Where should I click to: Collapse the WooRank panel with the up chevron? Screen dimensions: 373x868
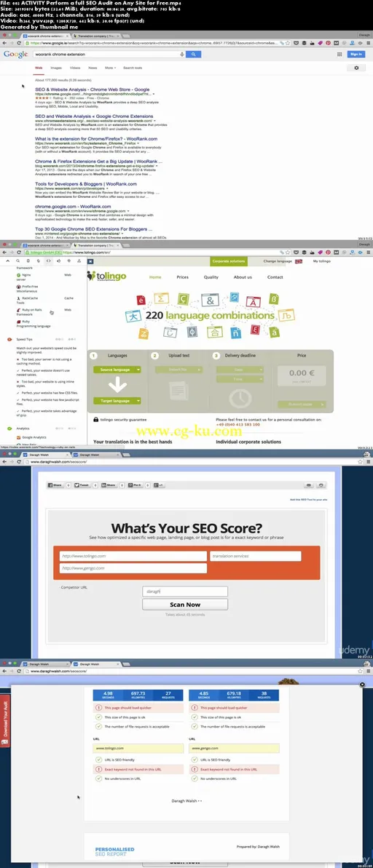pyautogui.click(x=8, y=260)
